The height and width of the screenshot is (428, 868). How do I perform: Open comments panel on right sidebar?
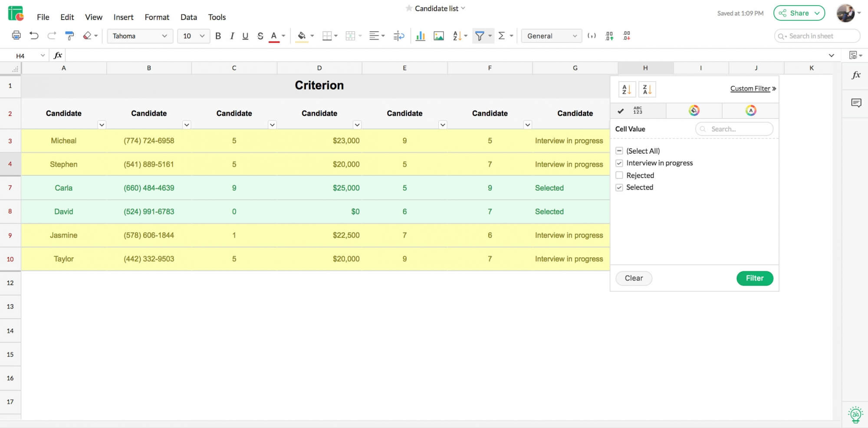pyautogui.click(x=856, y=103)
